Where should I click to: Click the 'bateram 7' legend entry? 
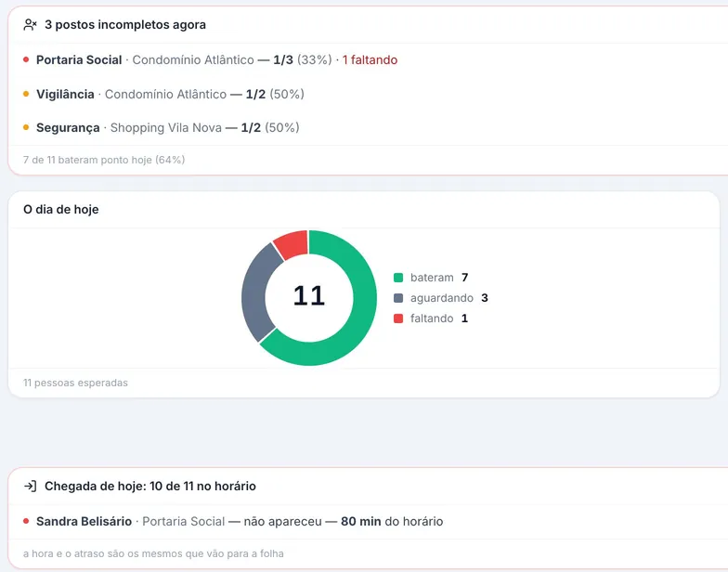point(431,278)
